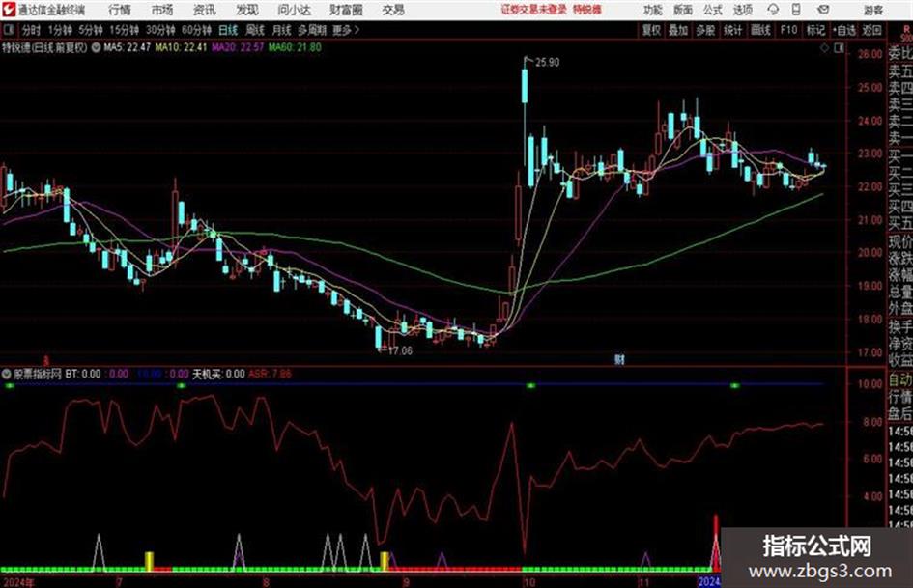Open the 交易 menu
Screen dimensions: 913x588
[393, 10]
